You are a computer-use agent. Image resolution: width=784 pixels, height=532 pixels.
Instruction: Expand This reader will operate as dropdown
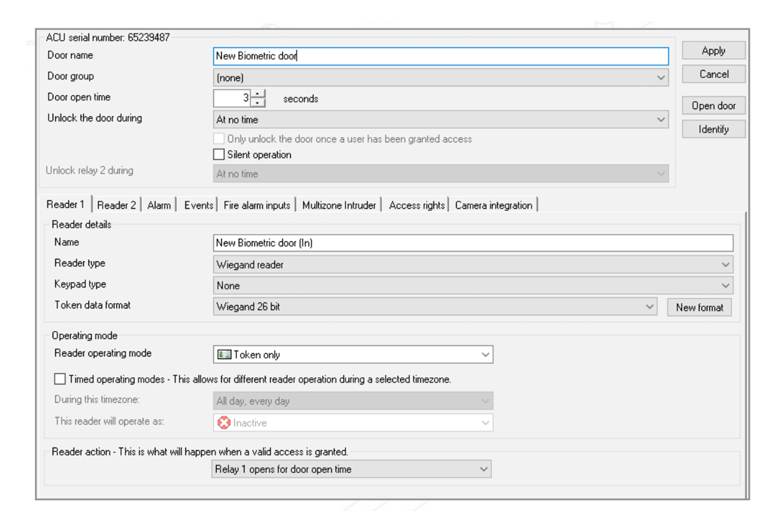coord(353,423)
